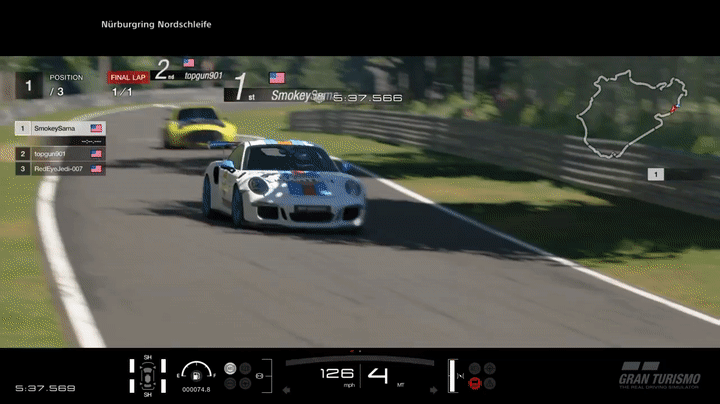Screen dimensions: 720x404
Task: Click the dimmed lower-left indicator in left assist cluster
Action: (x=230, y=383)
